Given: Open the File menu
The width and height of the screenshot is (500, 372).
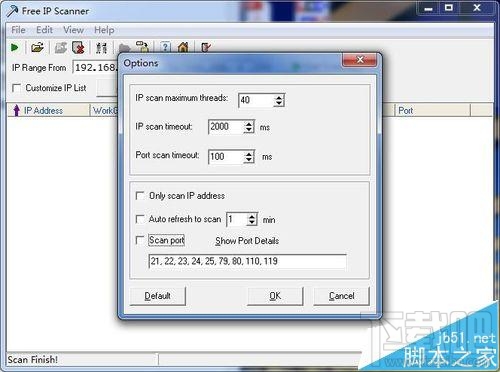Looking at the screenshot, I should point(18,30).
